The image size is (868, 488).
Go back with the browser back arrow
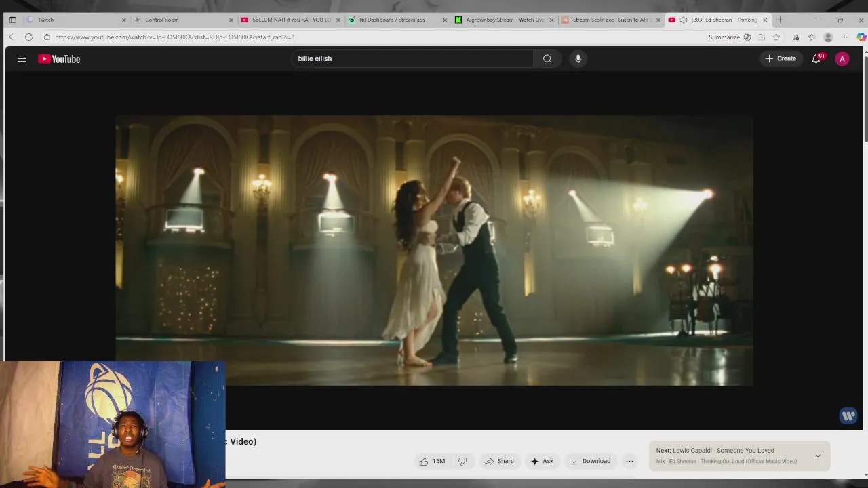(12, 37)
